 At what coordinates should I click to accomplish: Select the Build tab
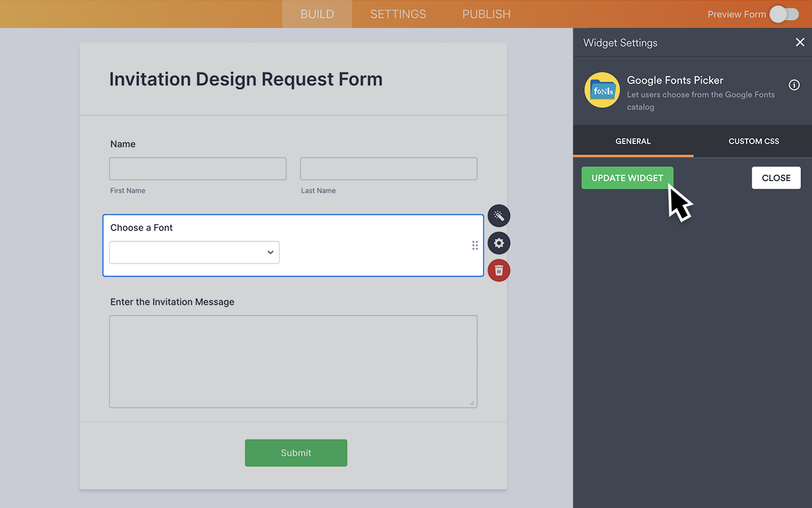click(x=317, y=14)
